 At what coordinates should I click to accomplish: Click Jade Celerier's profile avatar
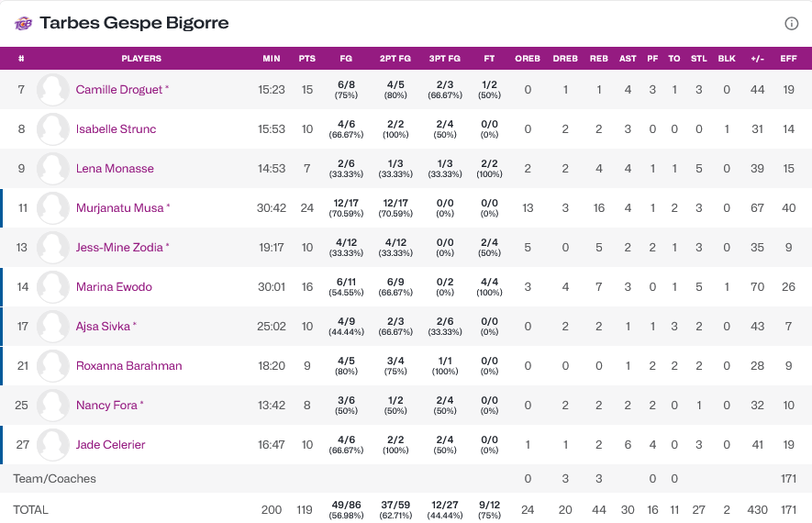53,445
